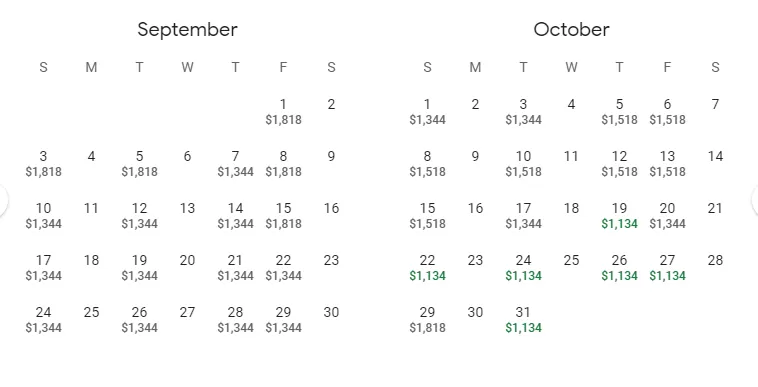Pick September 15 with $1,818 fare
758x387 pixels.
point(283,215)
